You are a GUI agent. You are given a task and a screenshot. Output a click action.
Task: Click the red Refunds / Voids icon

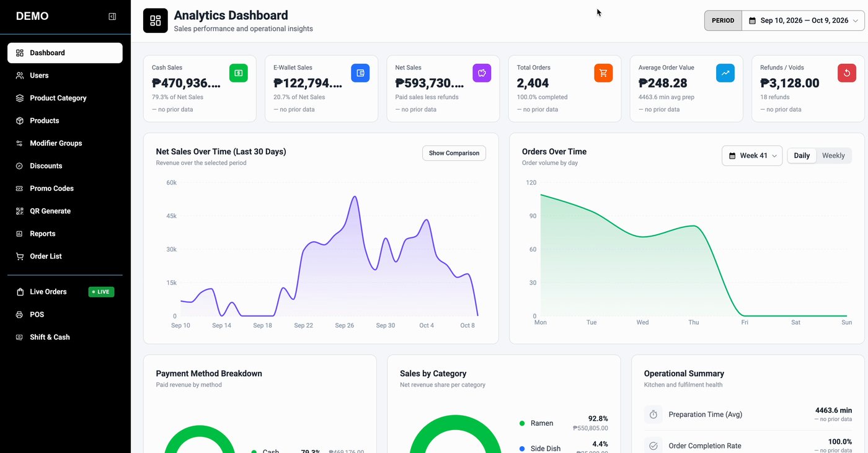pos(847,73)
